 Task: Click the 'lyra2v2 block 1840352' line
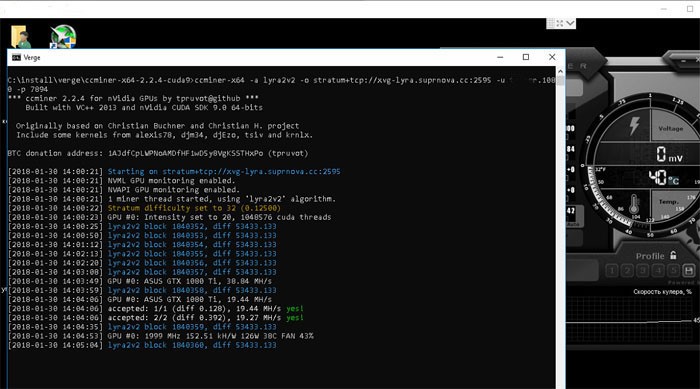pyautogui.click(x=142, y=226)
